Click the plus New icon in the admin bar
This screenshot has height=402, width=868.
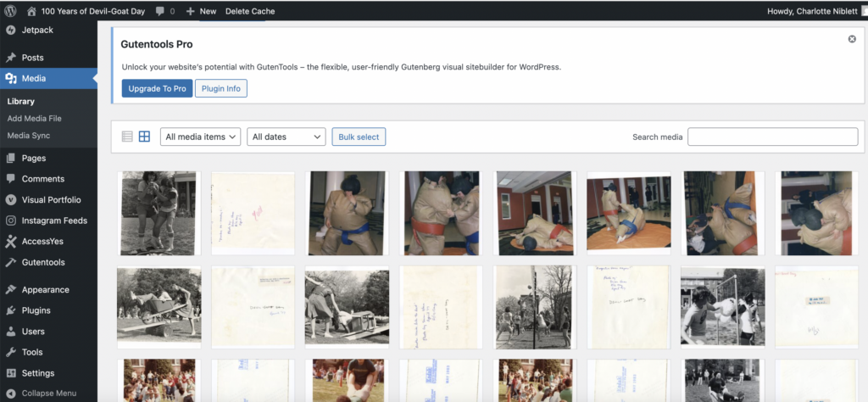pos(191,11)
